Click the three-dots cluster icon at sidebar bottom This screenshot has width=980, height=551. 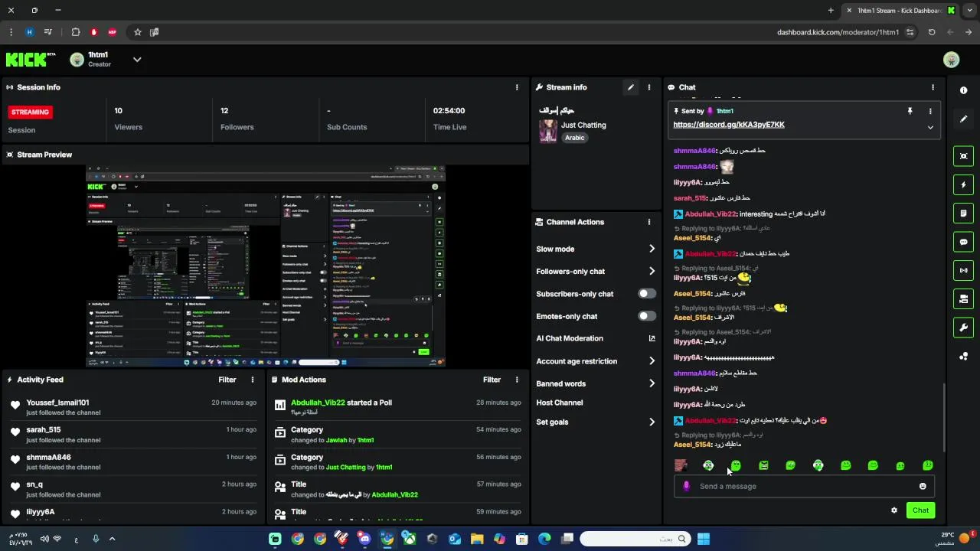click(963, 356)
